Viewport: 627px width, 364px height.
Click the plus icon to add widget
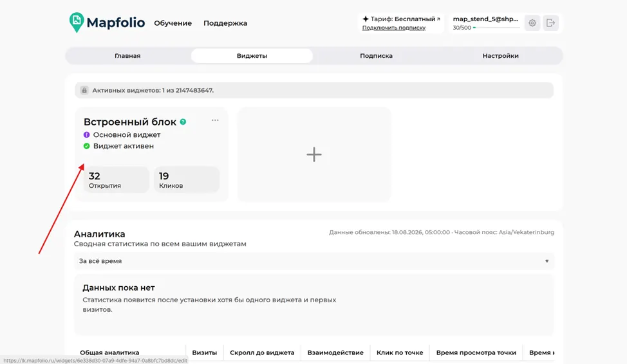click(x=314, y=154)
